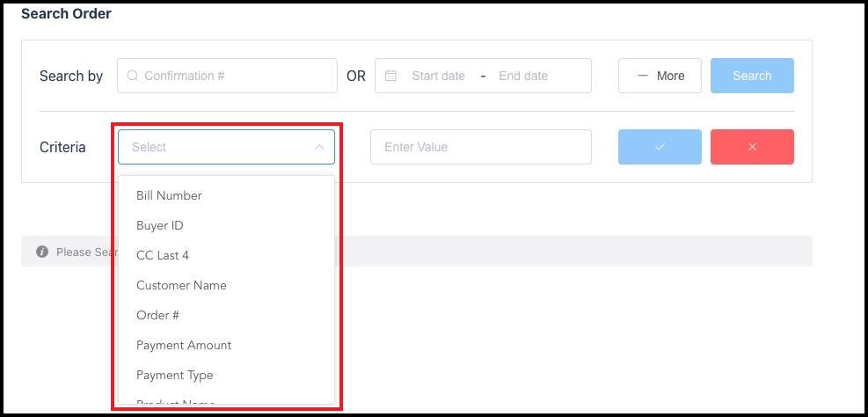
Task: Pick Payment Type from the list
Action: 175,375
